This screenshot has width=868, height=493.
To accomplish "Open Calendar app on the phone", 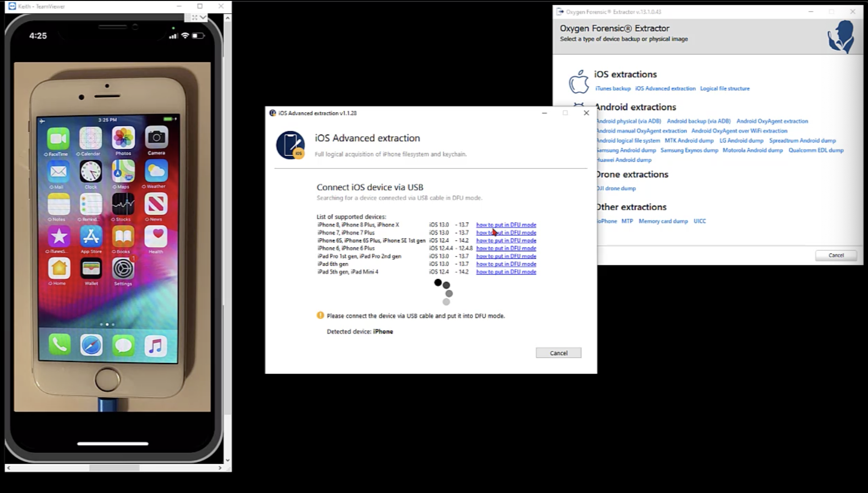I will 91,138.
